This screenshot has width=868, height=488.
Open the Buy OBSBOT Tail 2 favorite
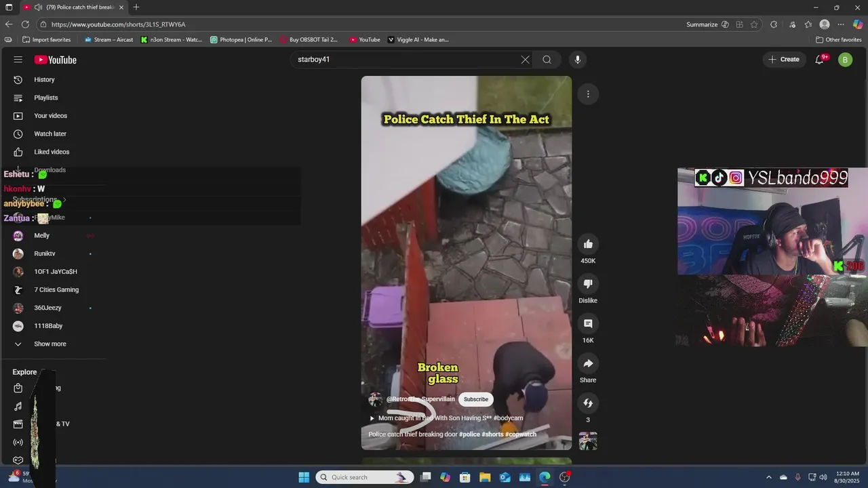click(x=309, y=40)
